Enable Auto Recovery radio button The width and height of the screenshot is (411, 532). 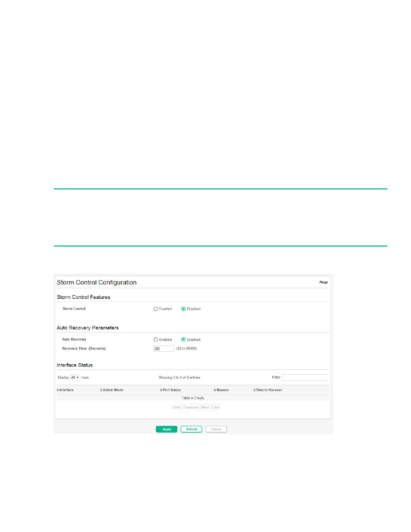click(155, 340)
